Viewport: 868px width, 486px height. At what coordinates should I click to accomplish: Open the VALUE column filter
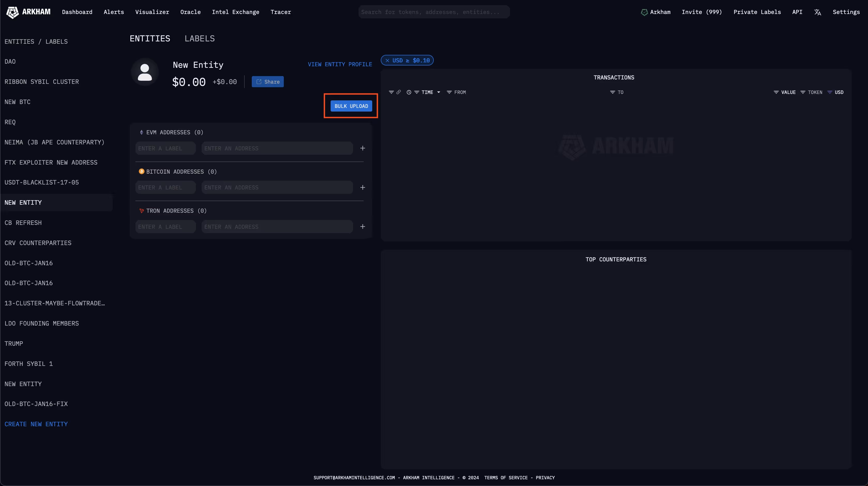point(776,92)
